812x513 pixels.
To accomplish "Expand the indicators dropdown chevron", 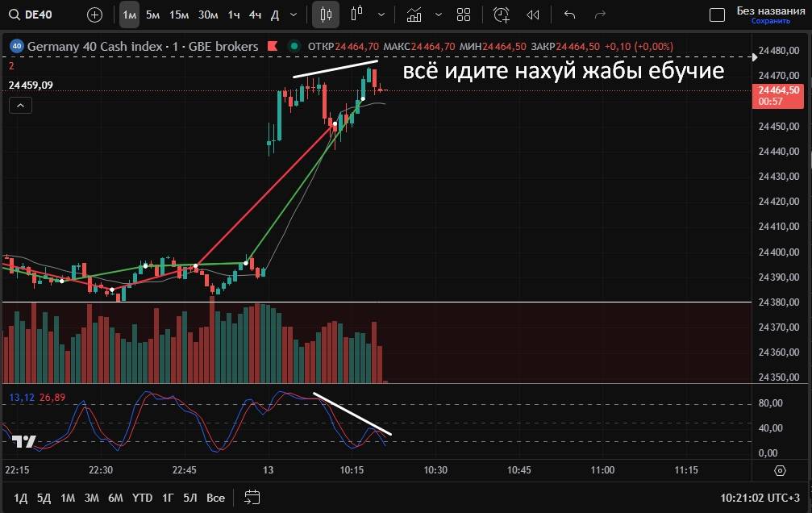I will (438, 15).
